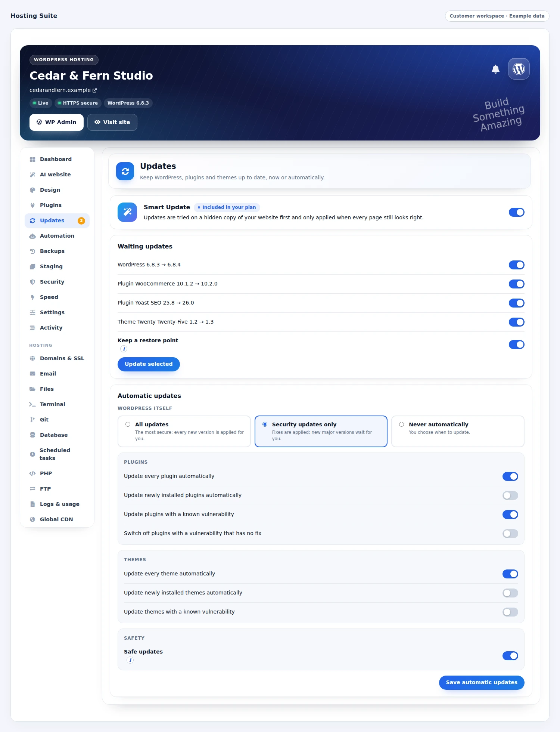
Task: Click the Update selected button
Action: click(149, 364)
